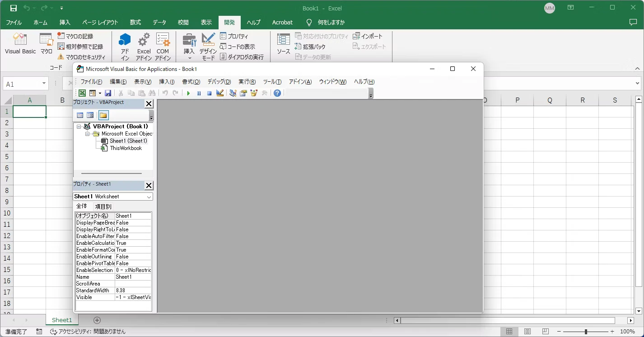Add a new sheet with plus button

click(97, 320)
